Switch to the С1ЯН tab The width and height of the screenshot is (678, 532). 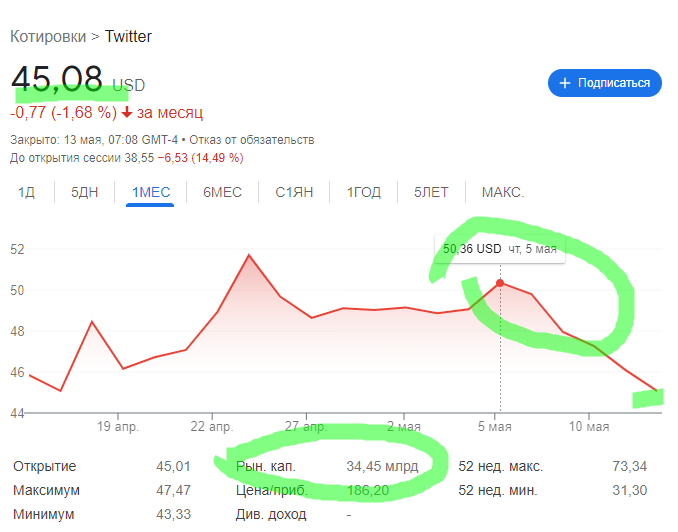pos(296,192)
